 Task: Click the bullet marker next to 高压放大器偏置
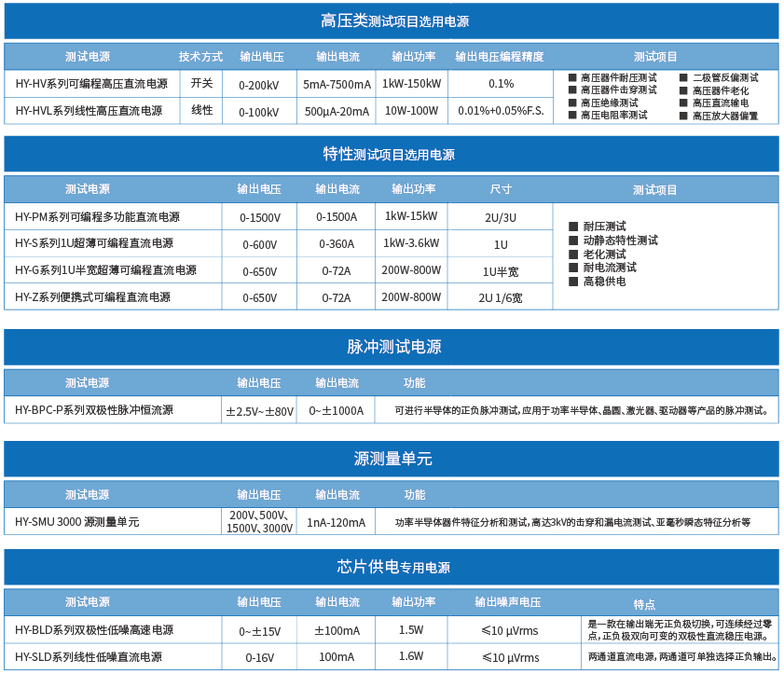683,117
